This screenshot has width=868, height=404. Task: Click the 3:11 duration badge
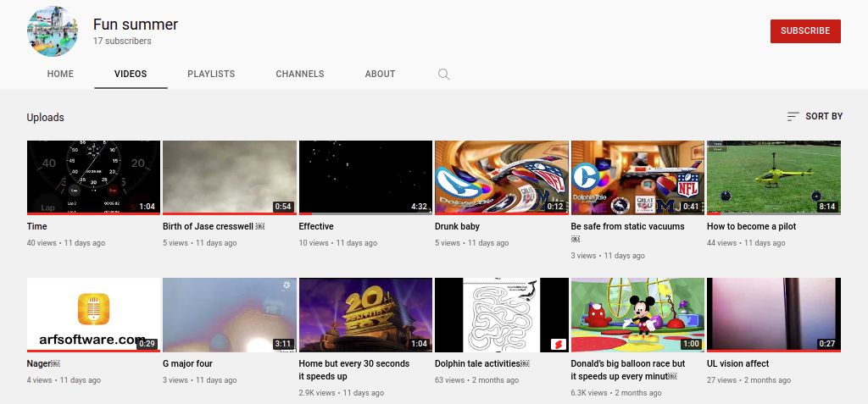(x=283, y=344)
